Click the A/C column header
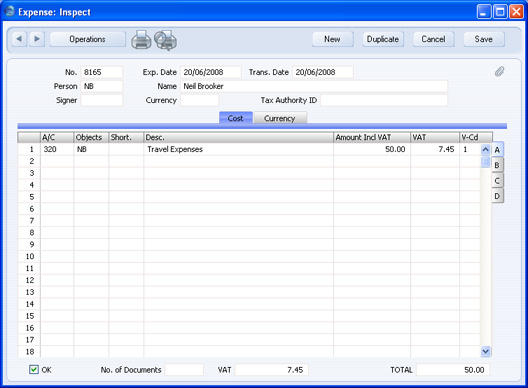The image size is (528, 388). pyautogui.click(x=57, y=137)
